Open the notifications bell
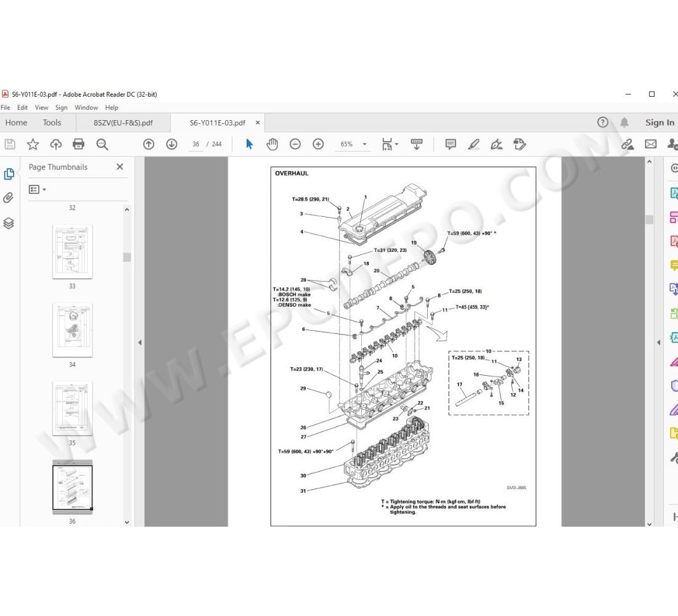 click(624, 123)
